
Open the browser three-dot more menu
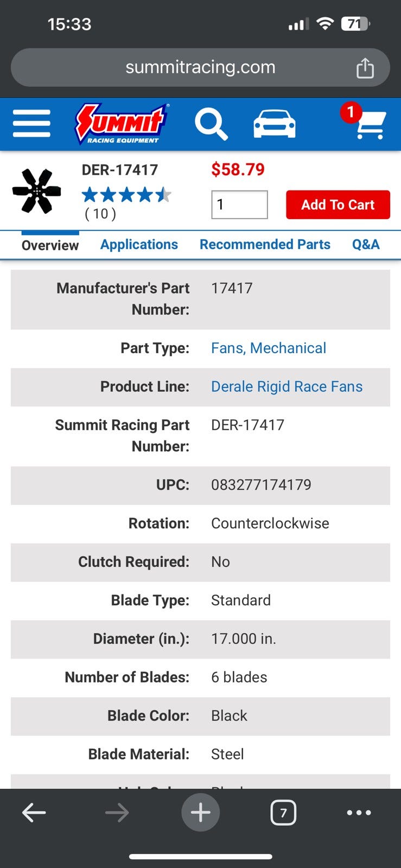coord(359,812)
